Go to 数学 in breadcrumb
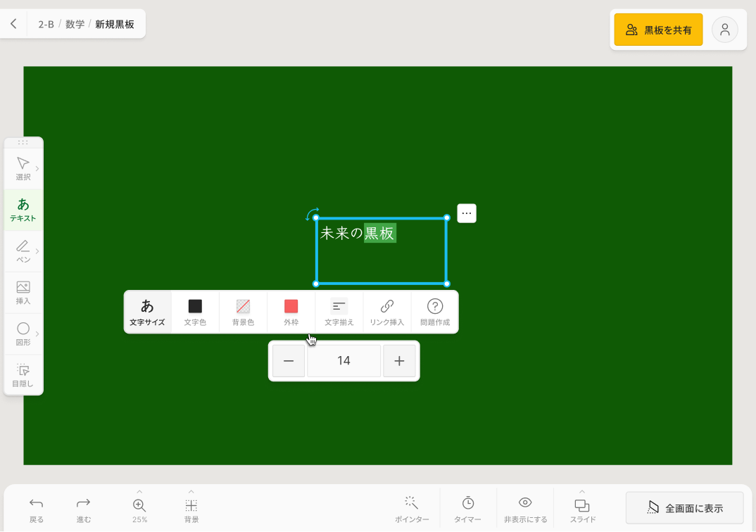Screen dimensions: 756x532 pos(75,24)
